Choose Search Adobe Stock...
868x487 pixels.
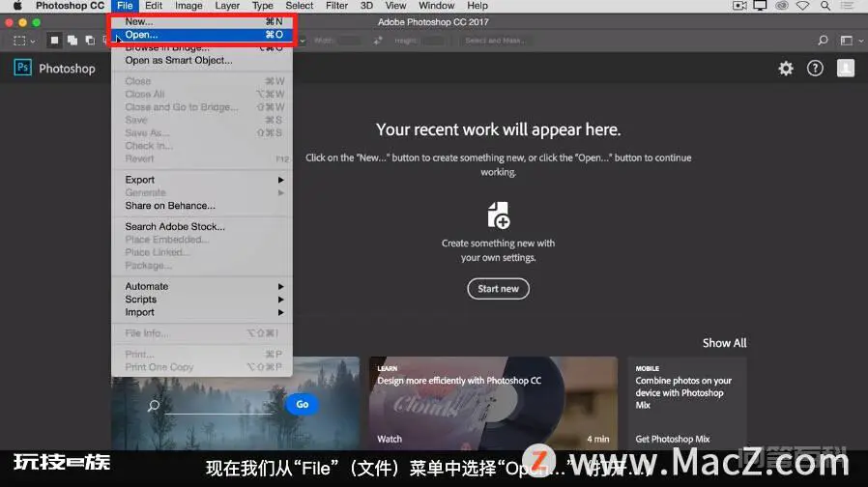tap(202, 226)
